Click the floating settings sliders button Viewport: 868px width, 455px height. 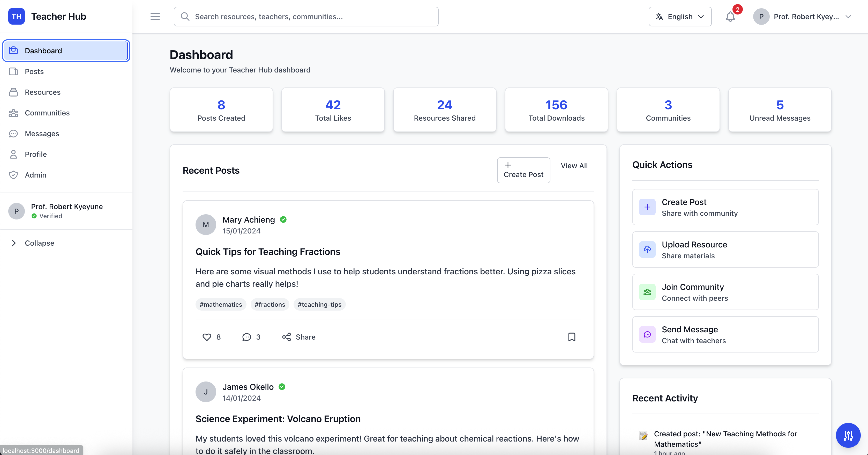click(x=848, y=435)
